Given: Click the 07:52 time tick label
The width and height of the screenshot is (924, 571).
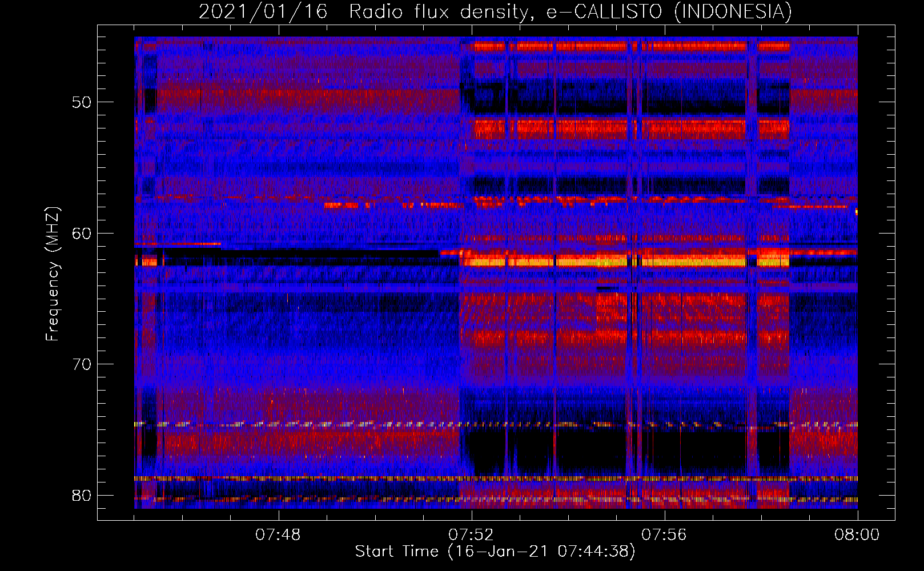Looking at the screenshot, I should (471, 535).
